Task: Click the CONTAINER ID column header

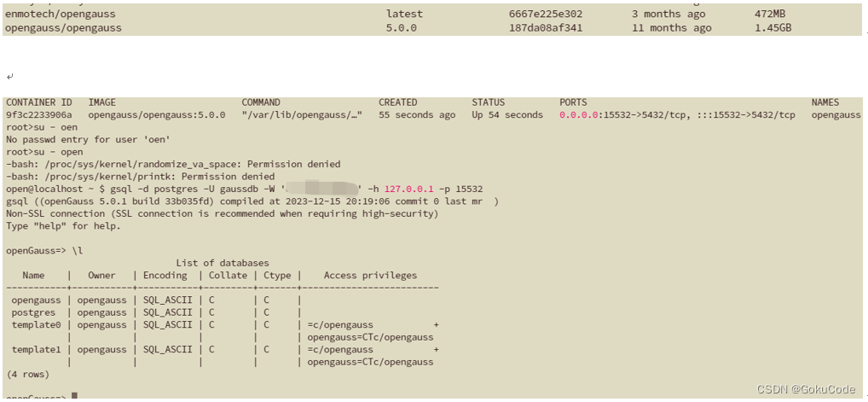Action: tap(38, 102)
